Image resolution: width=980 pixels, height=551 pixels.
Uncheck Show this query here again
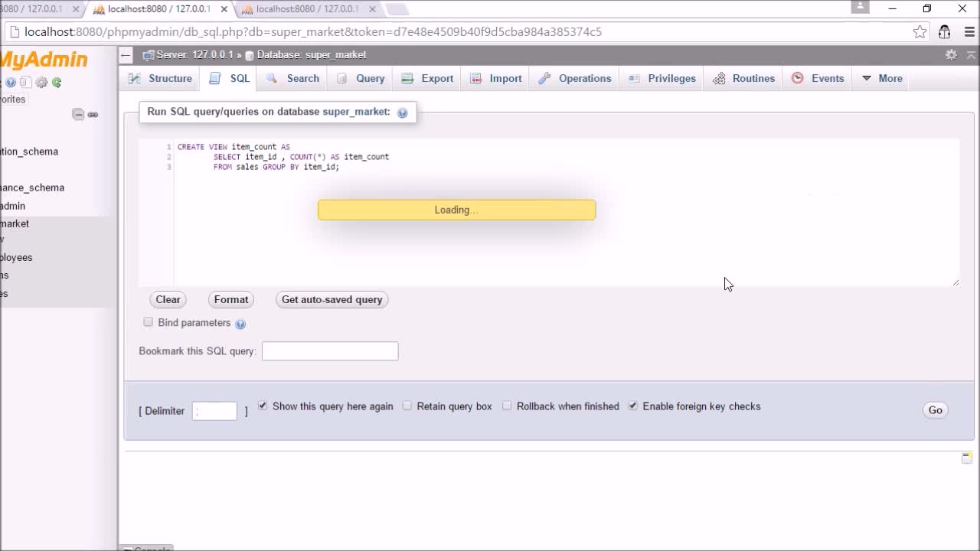click(x=263, y=406)
